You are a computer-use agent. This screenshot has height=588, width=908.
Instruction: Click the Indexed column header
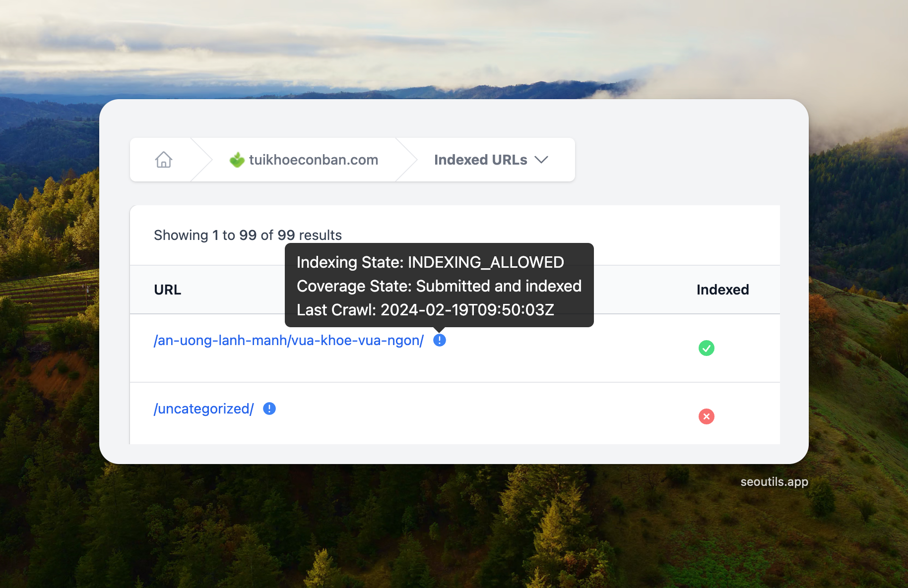coord(722,290)
